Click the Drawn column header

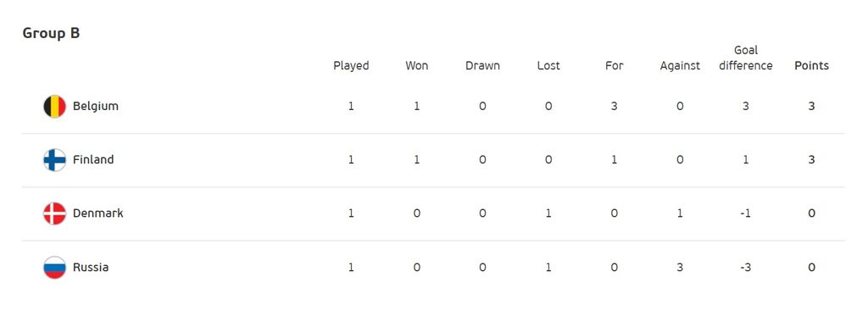pos(482,66)
